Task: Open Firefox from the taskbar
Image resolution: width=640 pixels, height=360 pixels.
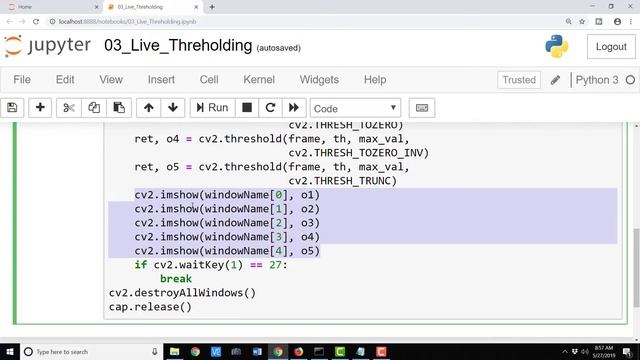Action: coord(299,352)
